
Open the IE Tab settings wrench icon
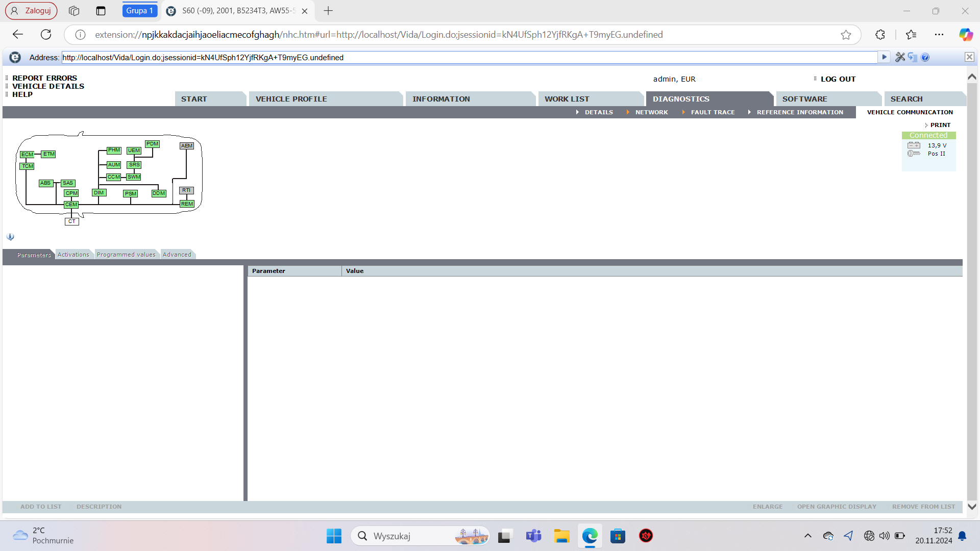pos(900,57)
